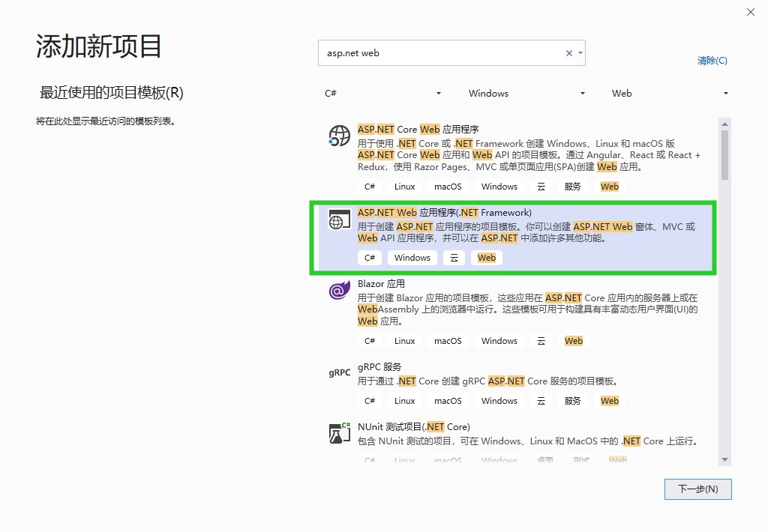Choose the gRPC 服务 template entry
768x532 pixels.
pos(379,367)
